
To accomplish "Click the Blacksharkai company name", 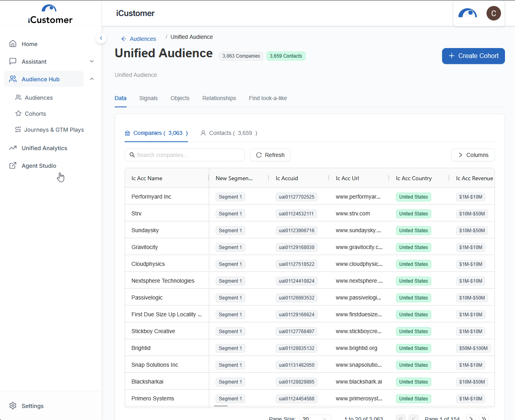I will click(x=147, y=382).
